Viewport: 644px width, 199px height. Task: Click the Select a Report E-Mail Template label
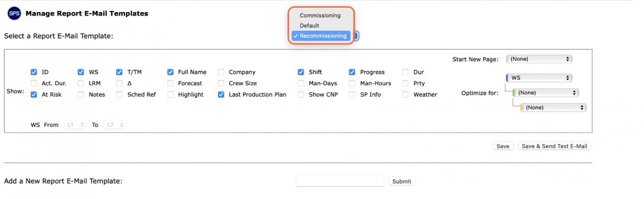coord(59,36)
